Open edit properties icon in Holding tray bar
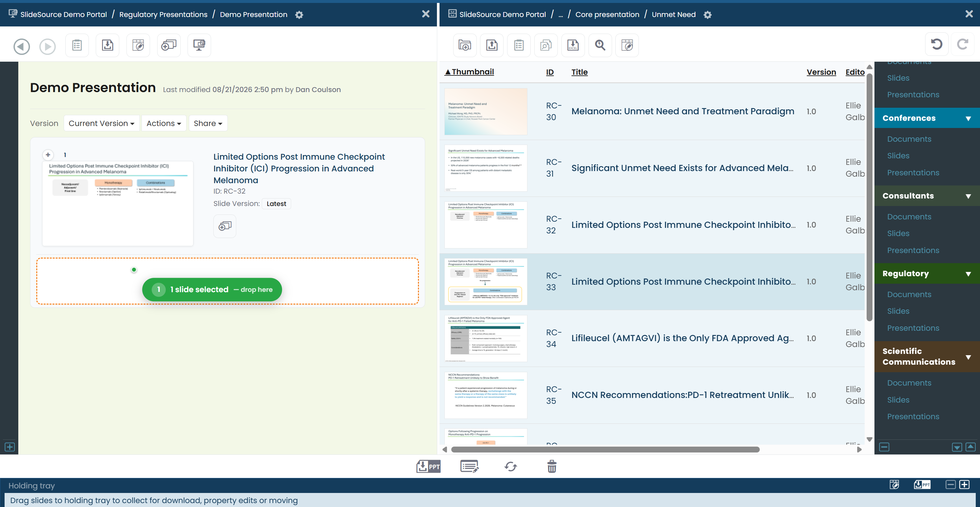980x507 pixels. [894, 484]
